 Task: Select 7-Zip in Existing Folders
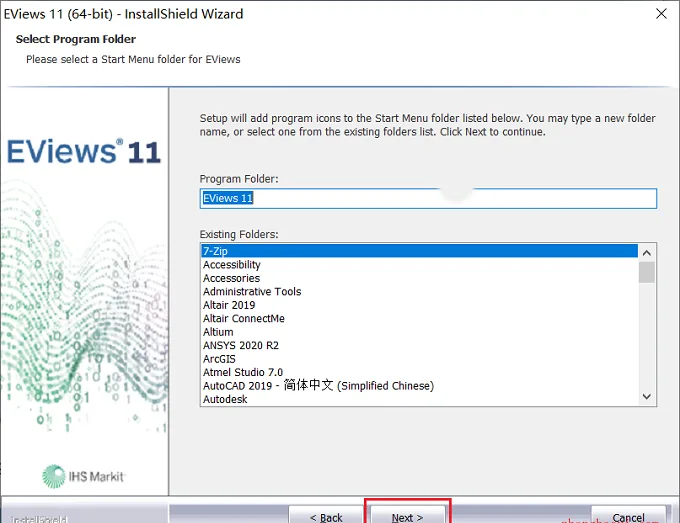[x=419, y=251]
